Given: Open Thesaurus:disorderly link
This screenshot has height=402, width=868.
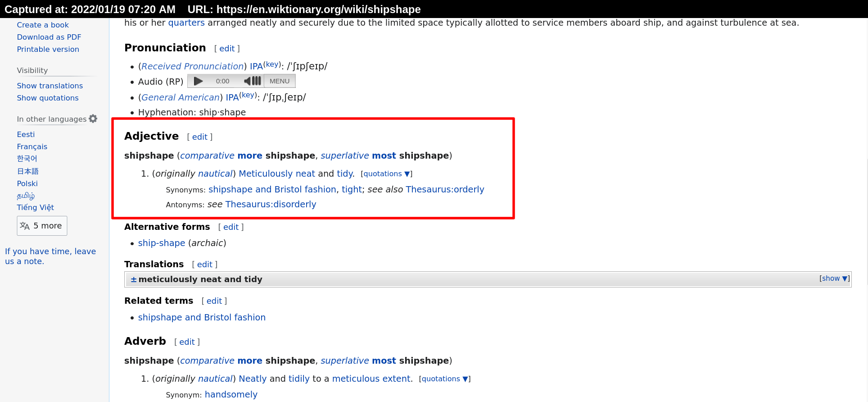Looking at the screenshot, I should (x=271, y=205).
